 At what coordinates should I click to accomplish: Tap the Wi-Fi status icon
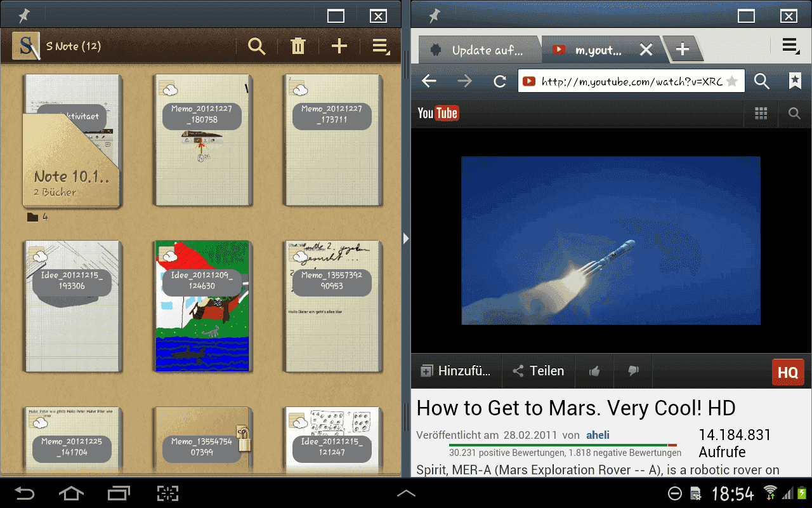(x=770, y=493)
